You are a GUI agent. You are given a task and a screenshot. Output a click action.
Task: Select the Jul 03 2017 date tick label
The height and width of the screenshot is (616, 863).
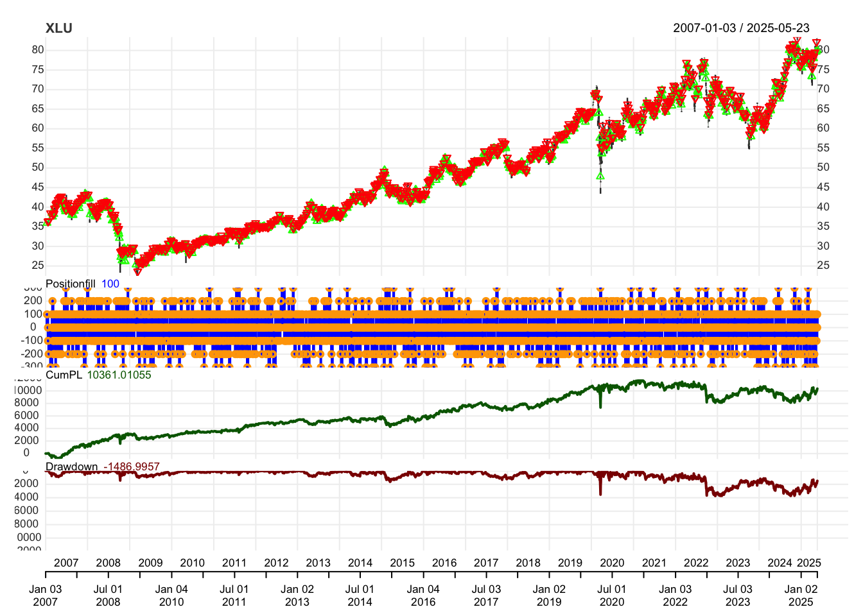486,595
